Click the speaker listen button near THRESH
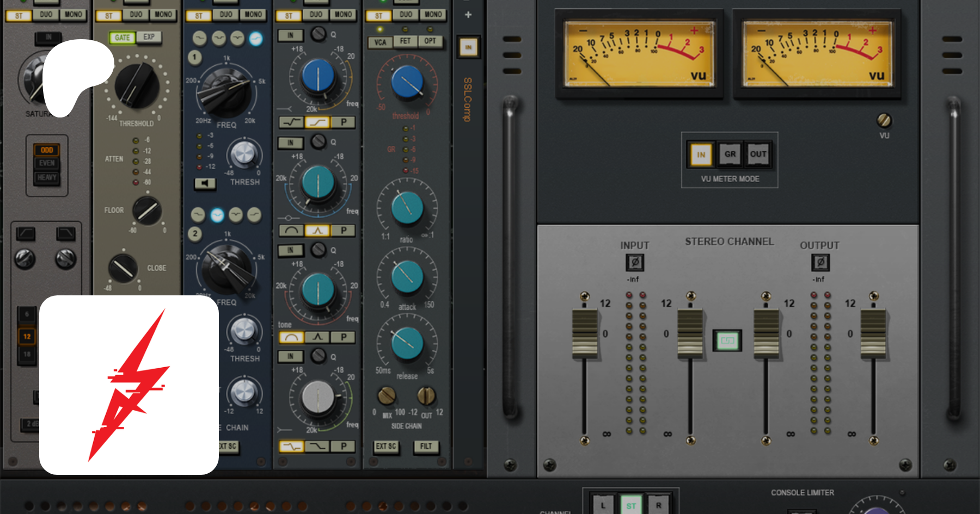The height and width of the screenshot is (514, 980). click(205, 183)
